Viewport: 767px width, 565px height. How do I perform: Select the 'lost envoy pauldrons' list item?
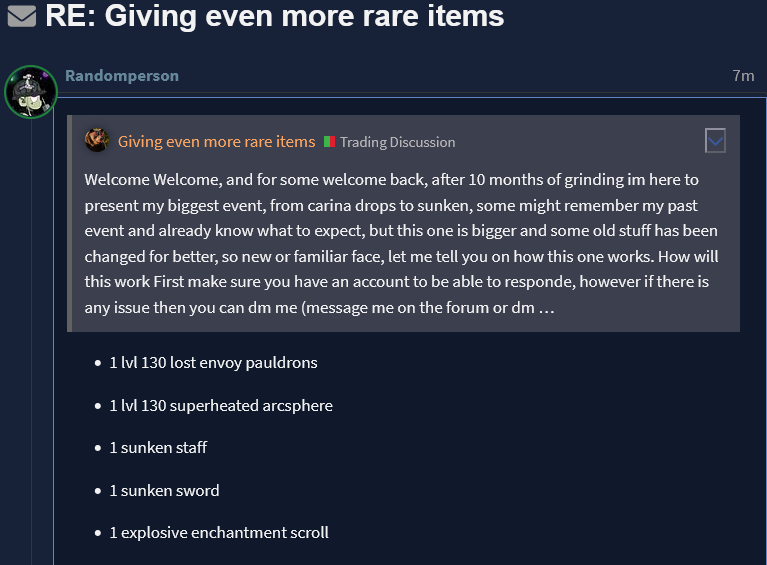[x=213, y=362]
